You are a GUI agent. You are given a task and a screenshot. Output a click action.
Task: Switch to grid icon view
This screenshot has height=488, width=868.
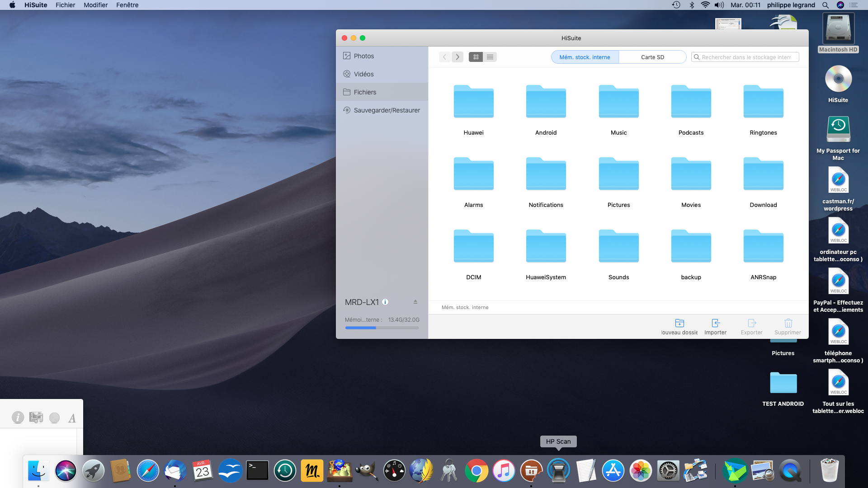(x=476, y=57)
